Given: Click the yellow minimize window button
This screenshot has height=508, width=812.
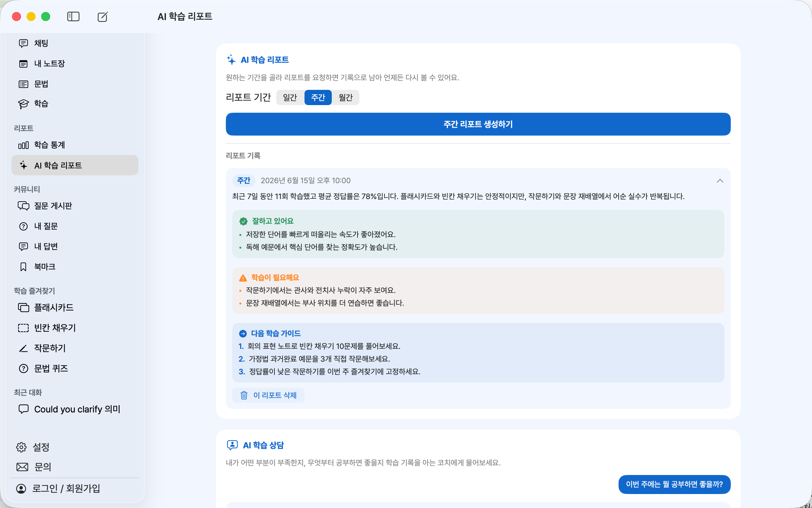Looking at the screenshot, I should pyautogui.click(x=31, y=17).
